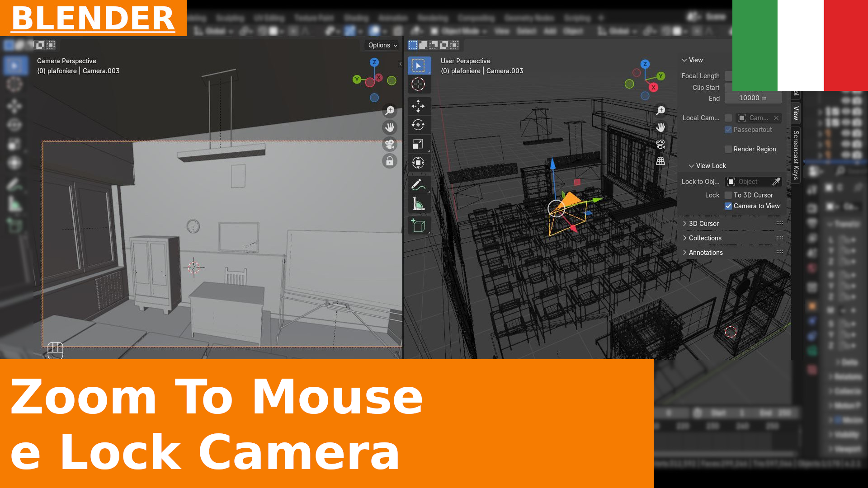Toggle camera view icon in right viewport

point(660,144)
